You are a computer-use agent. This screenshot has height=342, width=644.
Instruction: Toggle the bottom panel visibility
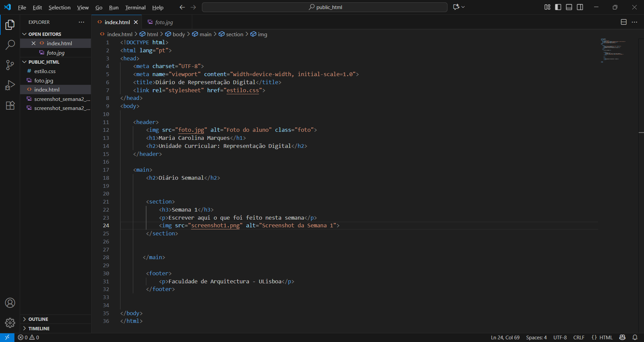(569, 7)
